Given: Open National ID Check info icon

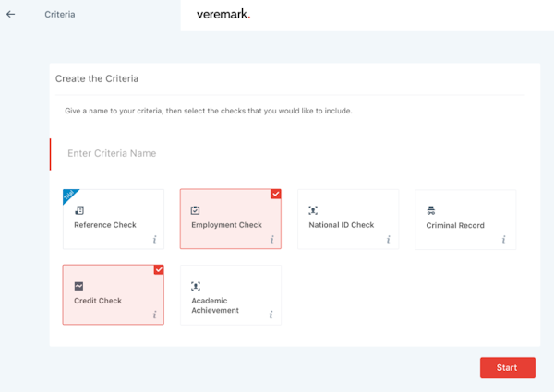Looking at the screenshot, I should (x=389, y=239).
